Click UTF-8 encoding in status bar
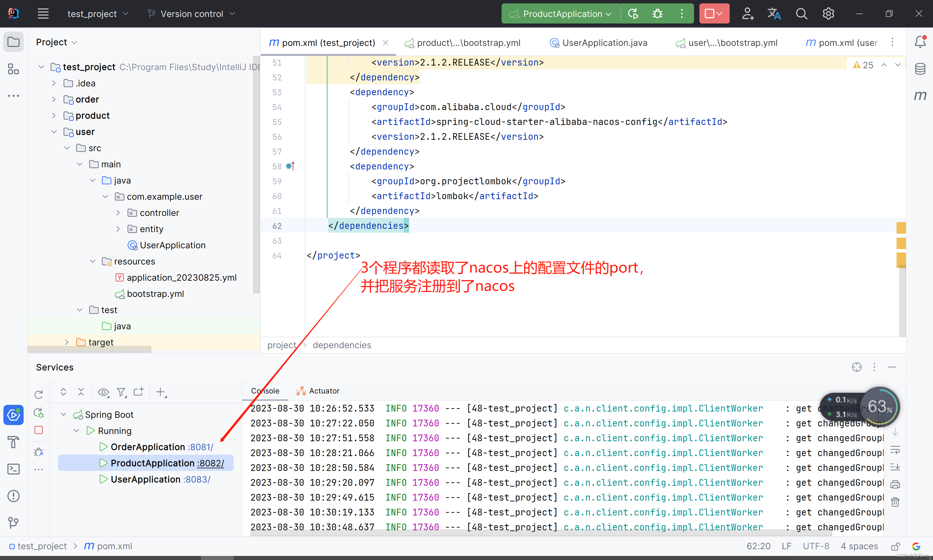Image resolution: width=933 pixels, height=560 pixels. click(x=816, y=547)
